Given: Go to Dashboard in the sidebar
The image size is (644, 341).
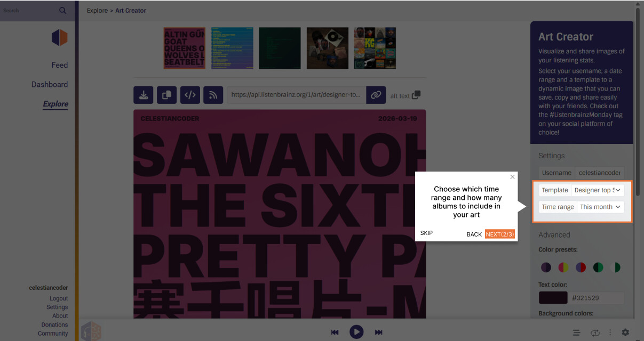Looking at the screenshot, I should pos(50,84).
